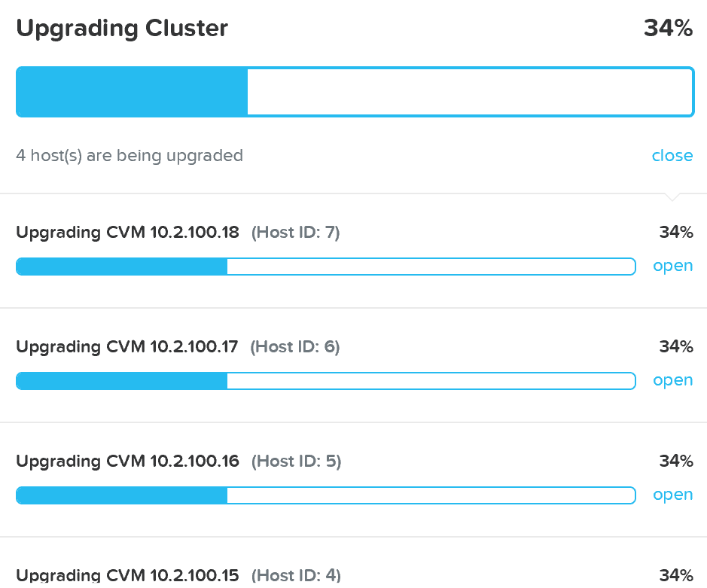The height and width of the screenshot is (588, 707).
Task: Click the 34% value for Host ID 7
Action: click(x=675, y=233)
